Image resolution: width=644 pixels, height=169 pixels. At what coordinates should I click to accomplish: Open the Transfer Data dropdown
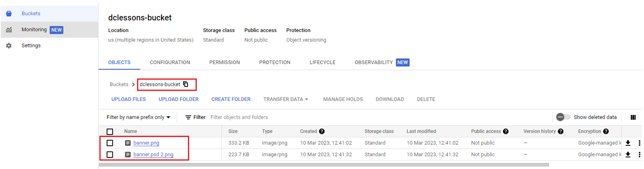coord(286,99)
